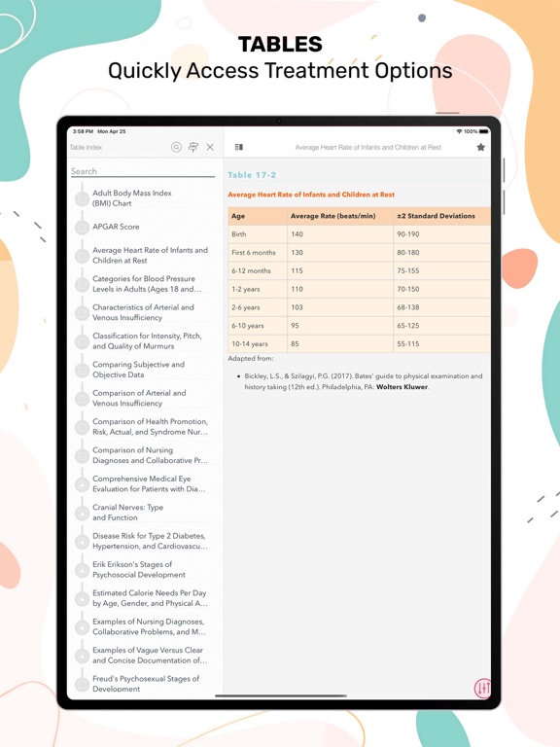Open the signpost navigation icon in Table Index header
The height and width of the screenshot is (747, 560).
click(x=192, y=147)
